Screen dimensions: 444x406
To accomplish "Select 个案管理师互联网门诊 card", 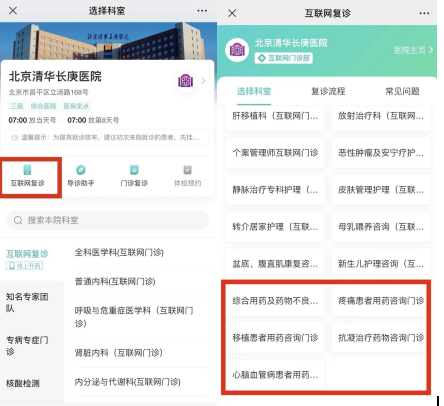I will [275, 153].
